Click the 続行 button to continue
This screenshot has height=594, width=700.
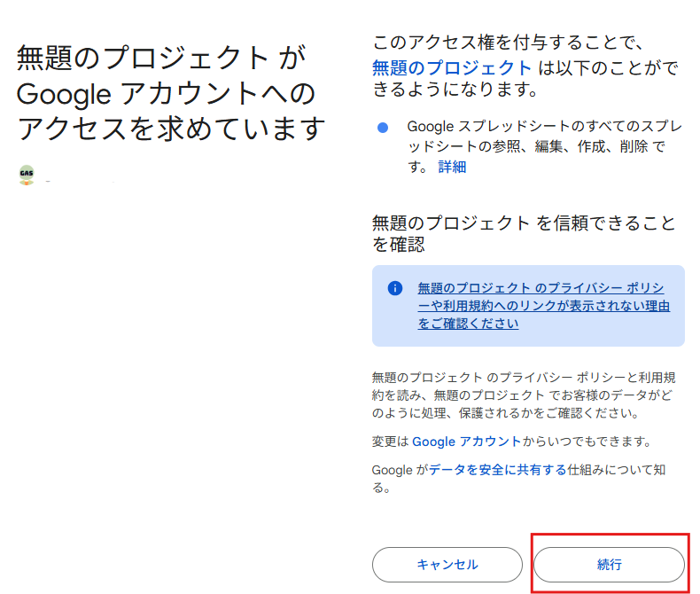(x=609, y=565)
